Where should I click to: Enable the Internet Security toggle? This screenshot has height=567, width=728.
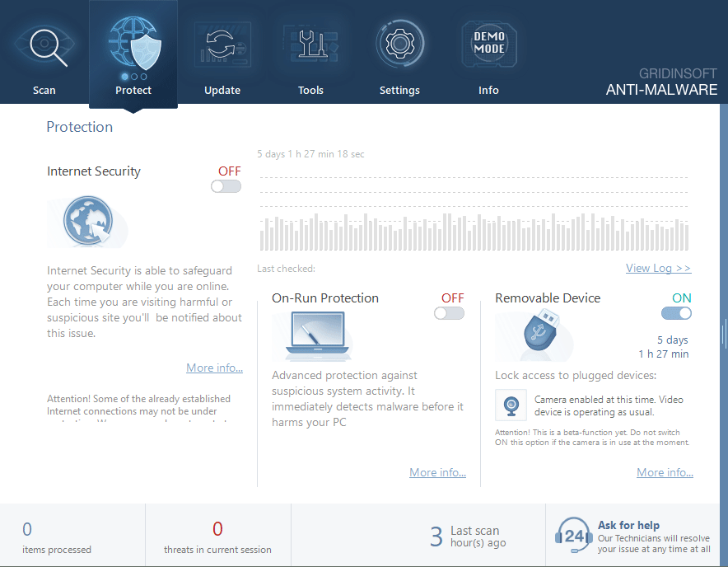226,187
